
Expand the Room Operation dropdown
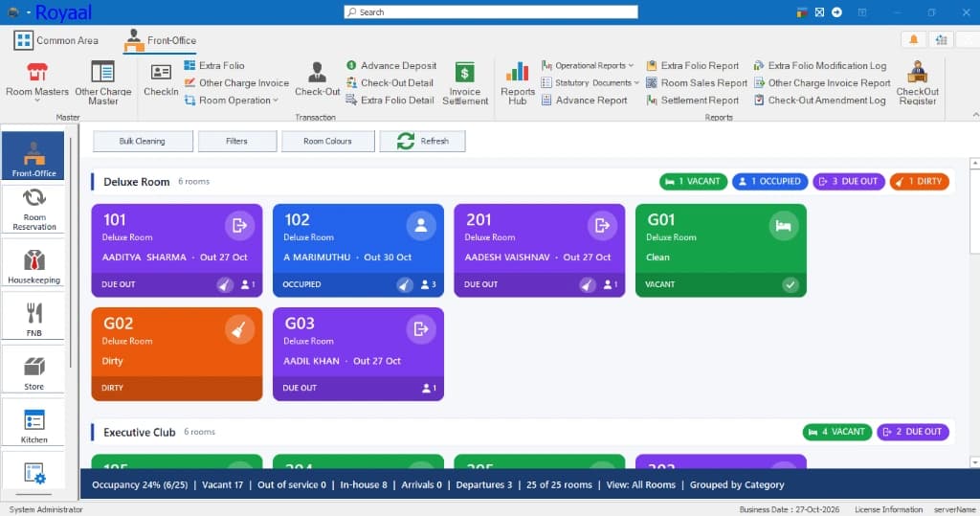(232, 101)
